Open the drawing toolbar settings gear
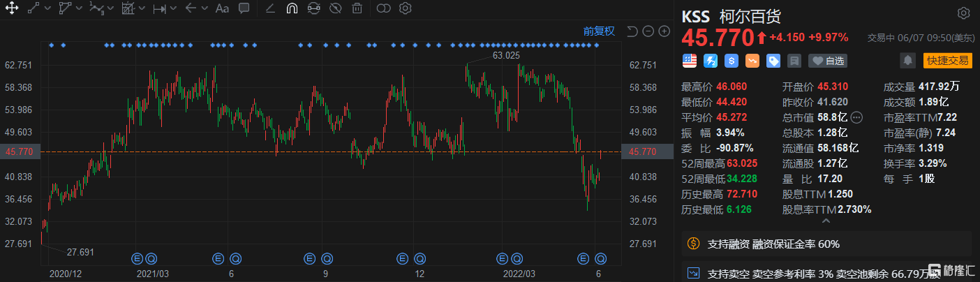 click(x=405, y=9)
